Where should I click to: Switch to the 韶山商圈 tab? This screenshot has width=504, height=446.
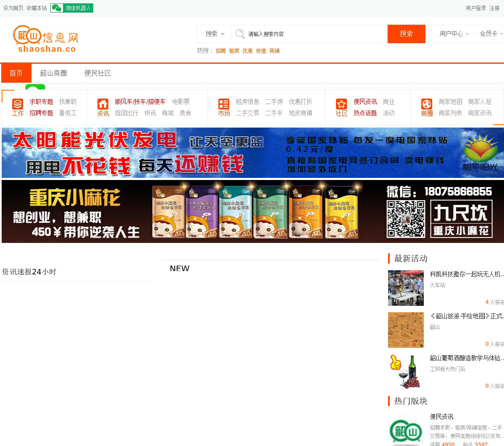[53, 73]
